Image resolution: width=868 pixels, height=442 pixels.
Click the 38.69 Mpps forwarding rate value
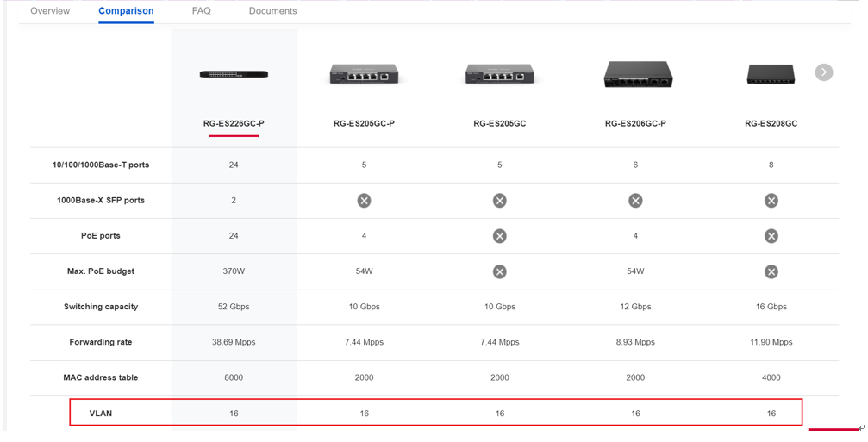234,342
